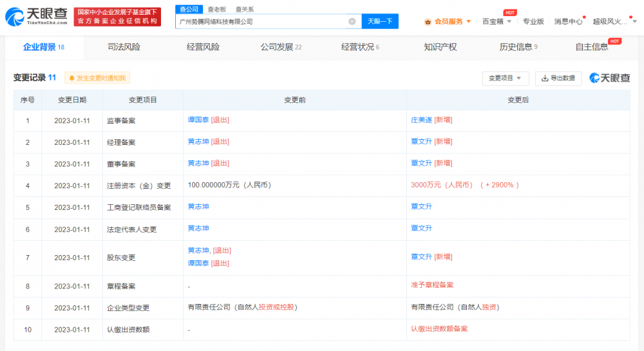
Task: Click the crown icon next to 会员服务
Action: coord(428,22)
